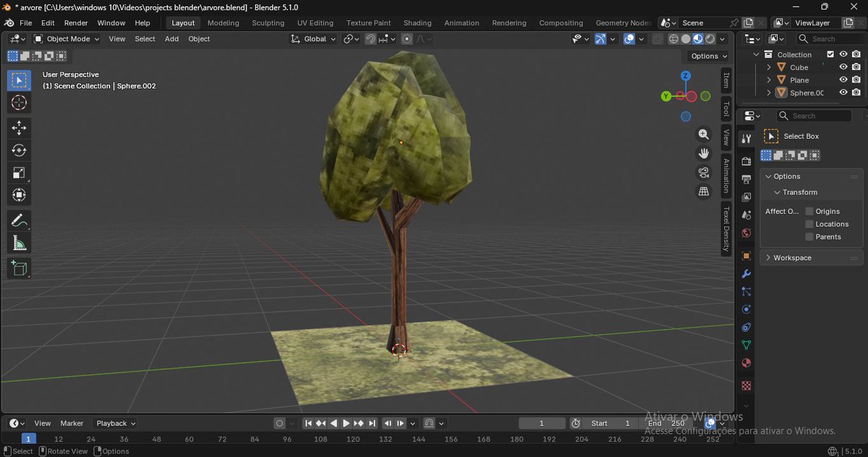Open the World properties tab
This screenshot has width=868, height=457.
click(x=746, y=233)
